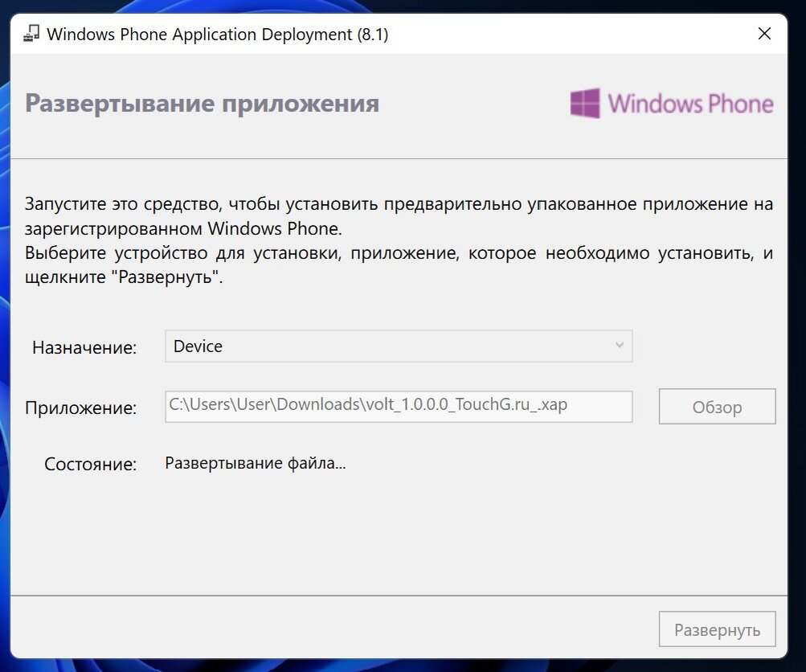This screenshot has width=806, height=672.
Task: Click the Развертывание файла status text
Action: tap(256, 463)
